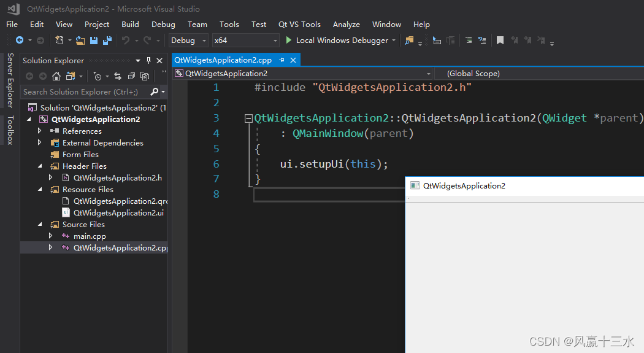Screen dimensions: 644x353
Task: Open the Build menu
Action: (130, 25)
